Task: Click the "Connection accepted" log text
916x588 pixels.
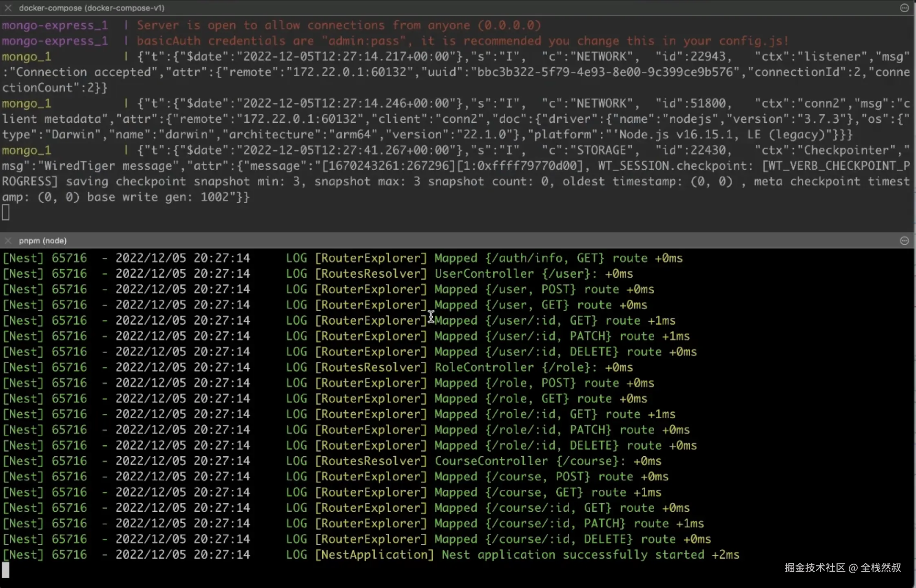Action: click(84, 72)
